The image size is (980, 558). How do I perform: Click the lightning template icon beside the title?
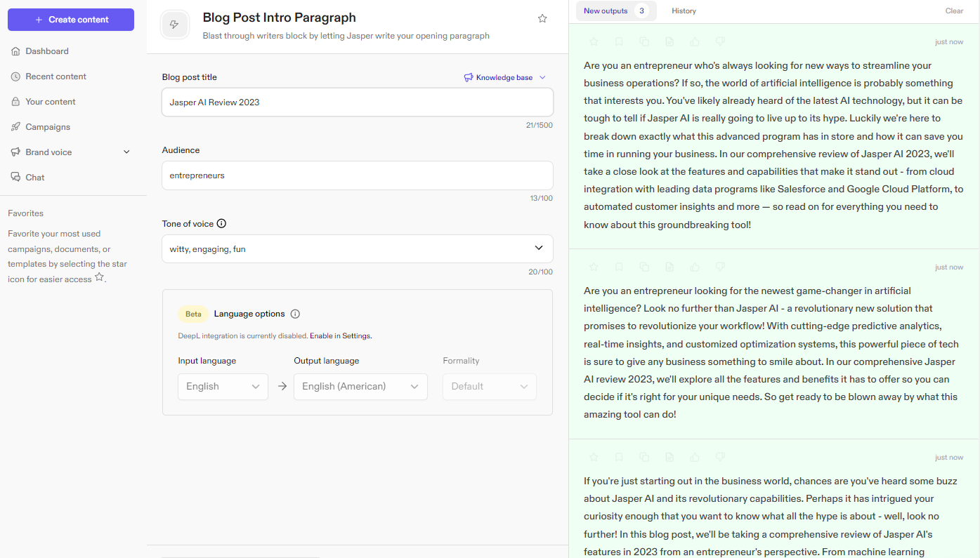pos(174,25)
